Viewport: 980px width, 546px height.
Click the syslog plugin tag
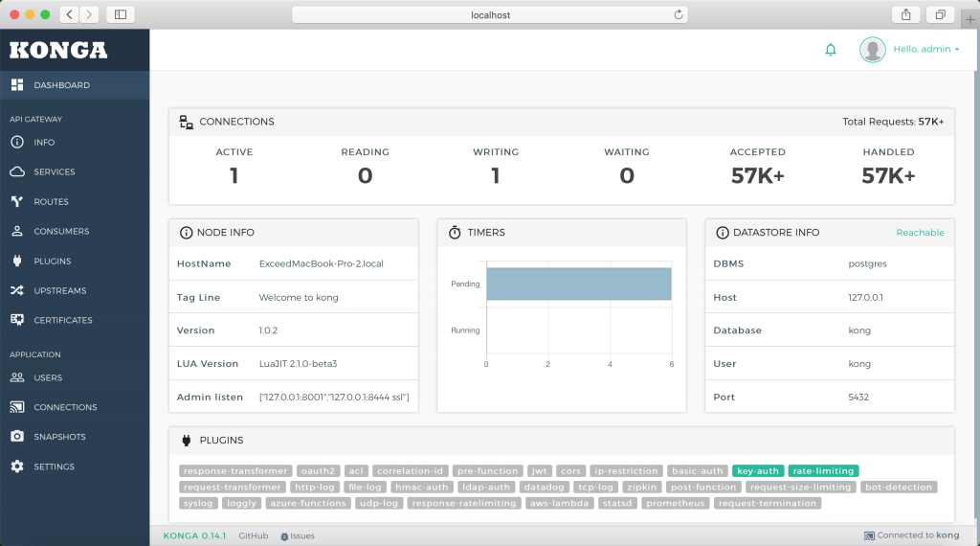point(198,503)
